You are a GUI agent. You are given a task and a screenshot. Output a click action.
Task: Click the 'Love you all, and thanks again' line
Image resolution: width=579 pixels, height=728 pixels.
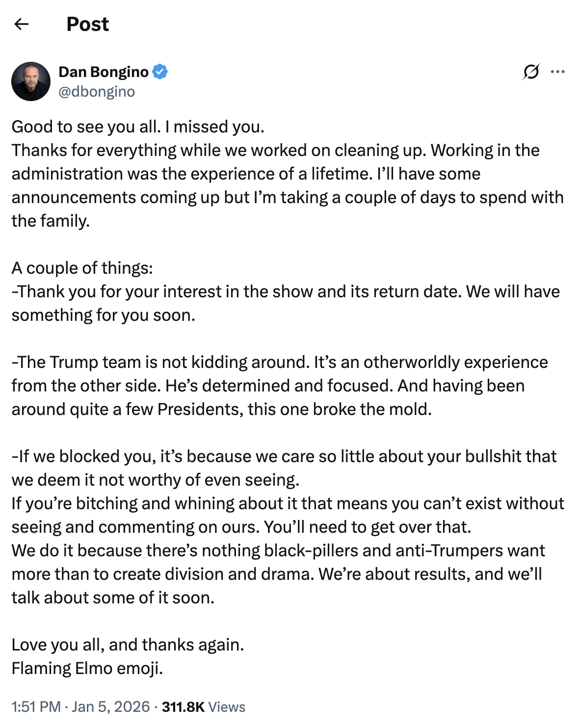(128, 645)
